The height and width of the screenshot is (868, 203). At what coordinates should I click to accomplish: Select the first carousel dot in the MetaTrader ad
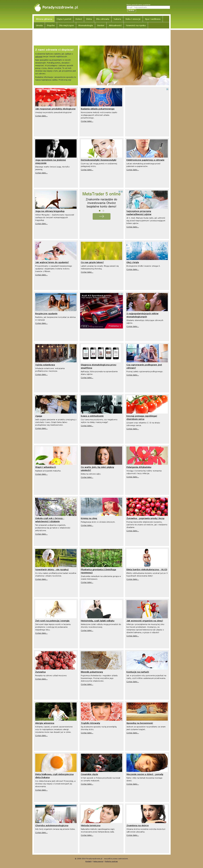pyautogui.click(x=100, y=211)
